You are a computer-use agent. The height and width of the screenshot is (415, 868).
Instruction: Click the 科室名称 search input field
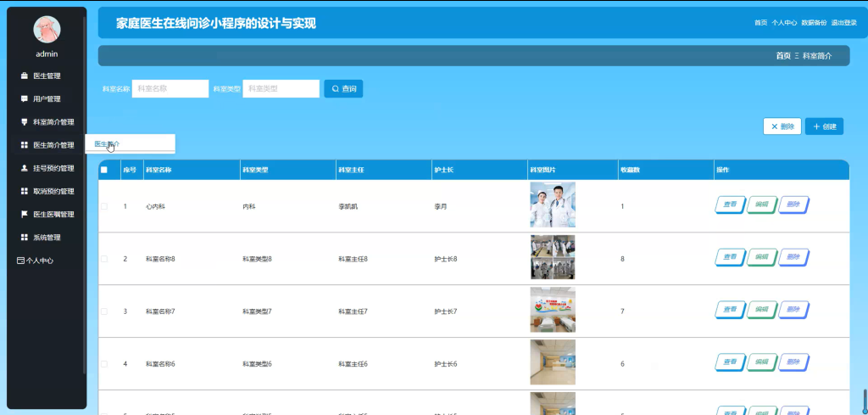170,88
